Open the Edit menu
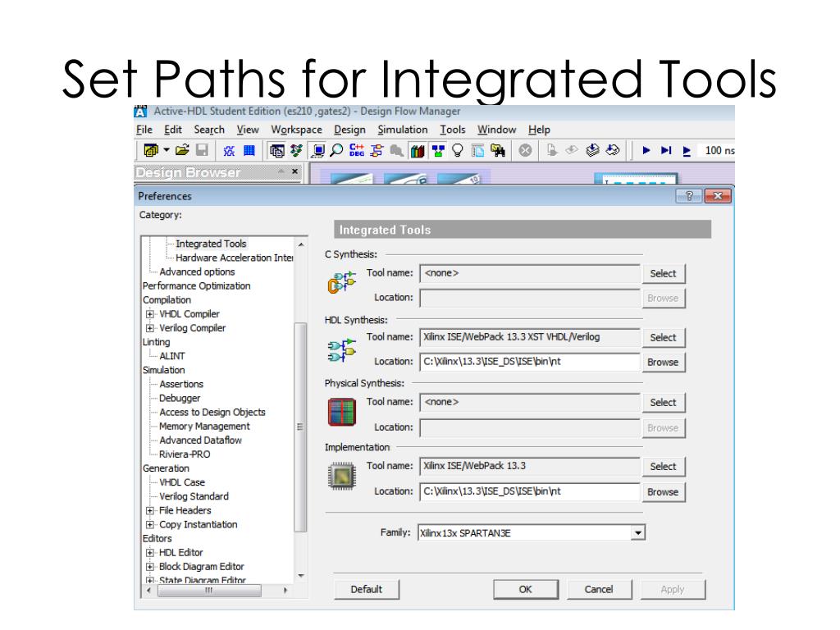This screenshot has height=630, width=840. click(172, 130)
